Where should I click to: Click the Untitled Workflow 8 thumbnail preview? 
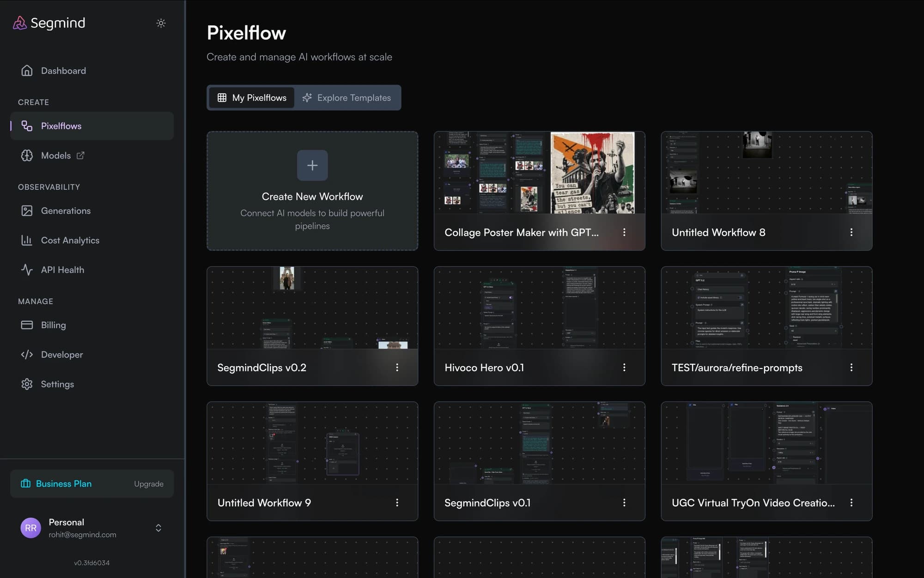tap(766, 172)
